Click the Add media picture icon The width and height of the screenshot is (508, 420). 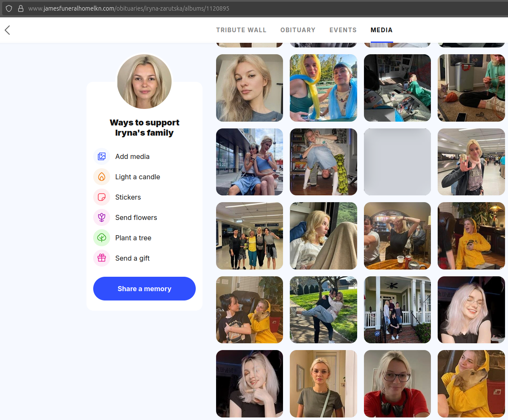pyautogui.click(x=102, y=156)
